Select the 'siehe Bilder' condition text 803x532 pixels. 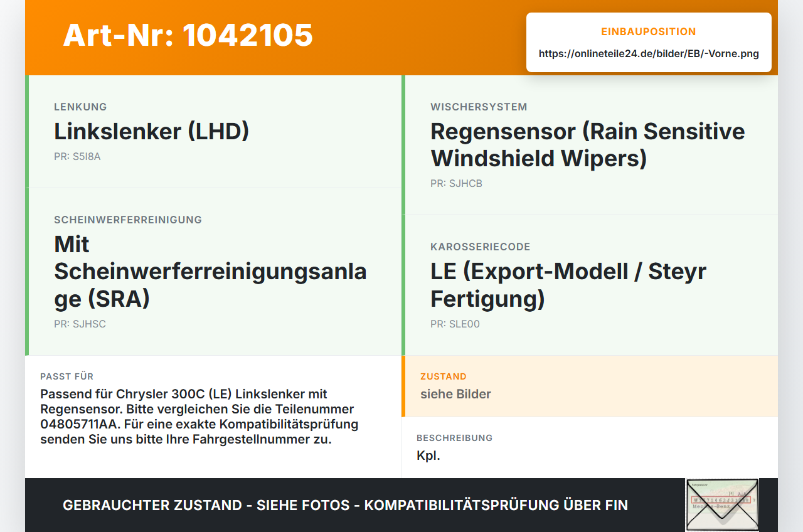pos(455,394)
